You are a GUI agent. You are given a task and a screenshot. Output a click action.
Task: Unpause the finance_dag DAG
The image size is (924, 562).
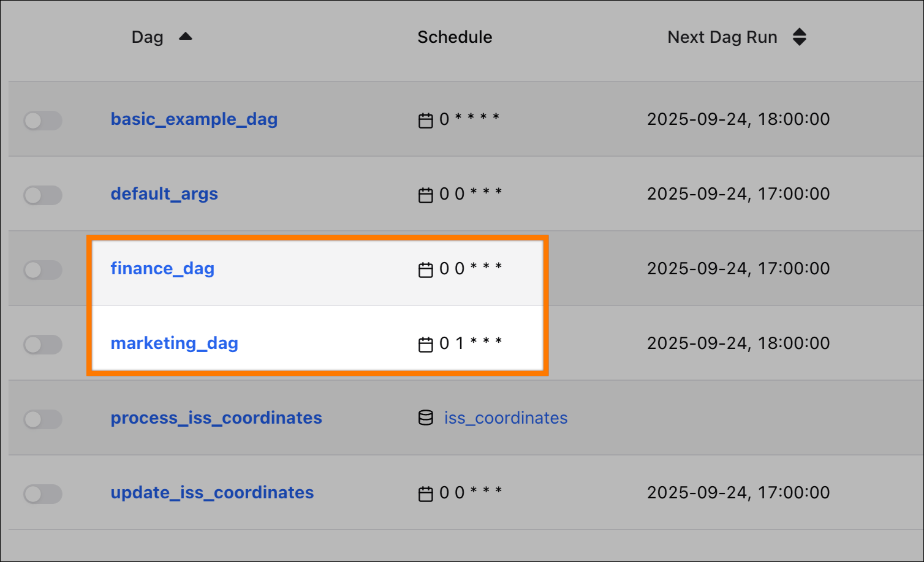pos(42,269)
